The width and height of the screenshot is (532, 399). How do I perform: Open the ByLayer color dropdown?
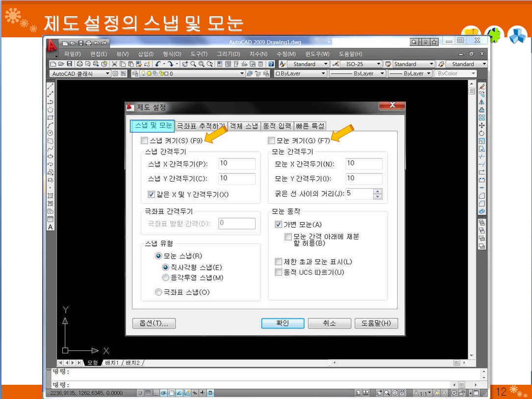tap(323, 74)
